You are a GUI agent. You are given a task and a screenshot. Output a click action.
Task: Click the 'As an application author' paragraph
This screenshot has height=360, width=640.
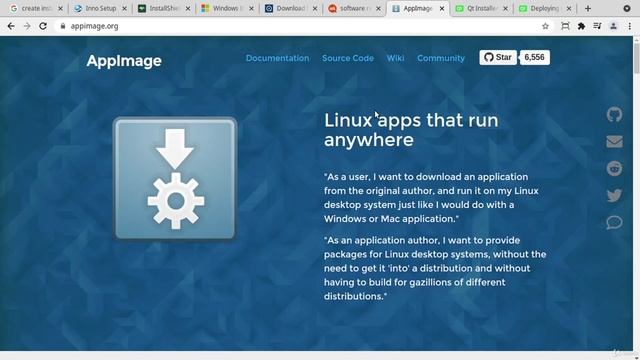[x=435, y=268]
